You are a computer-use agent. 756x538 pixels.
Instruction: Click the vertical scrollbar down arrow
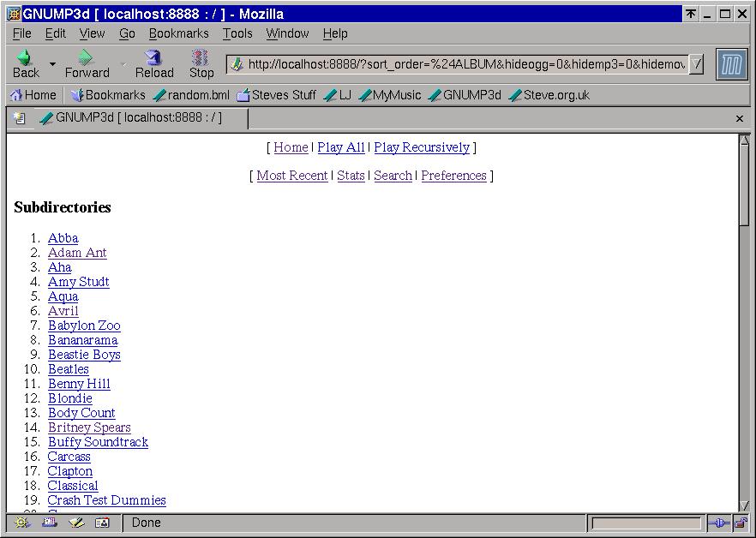click(744, 505)
